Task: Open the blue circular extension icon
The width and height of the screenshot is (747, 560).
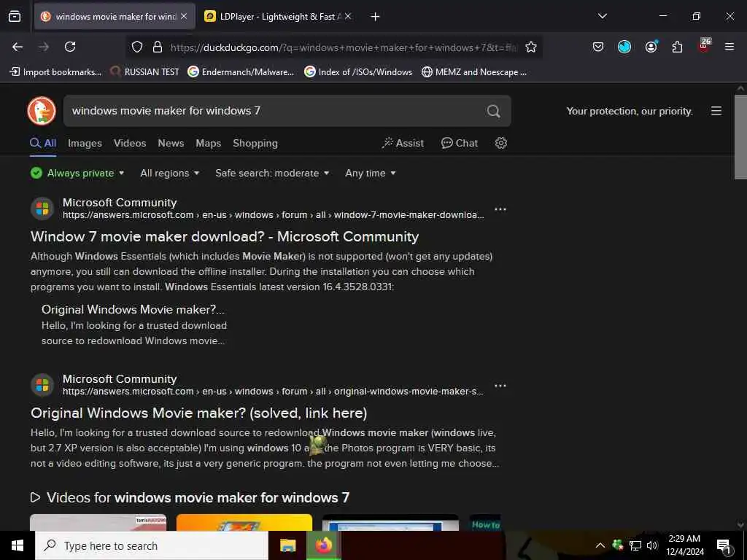Action: pos(624,47)
